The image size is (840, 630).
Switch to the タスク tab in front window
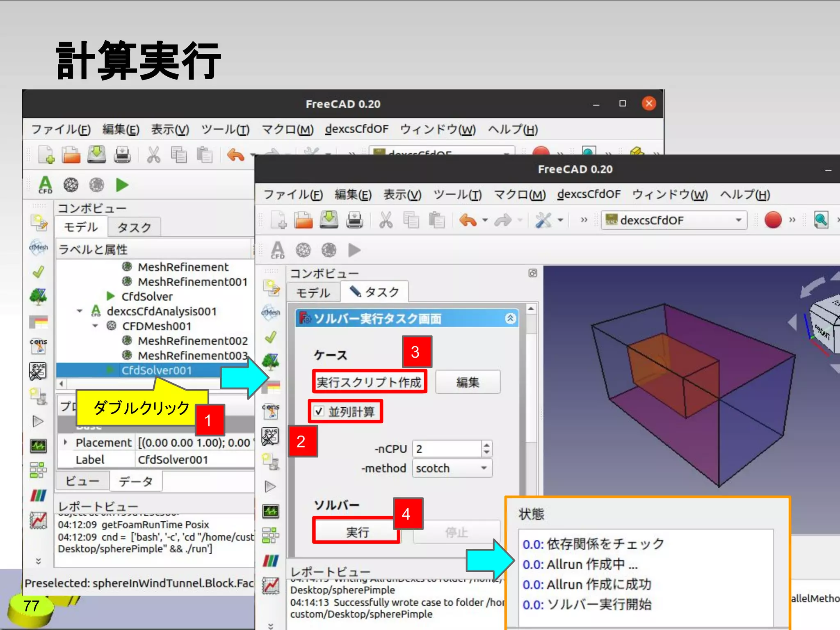tap(374, 292)
